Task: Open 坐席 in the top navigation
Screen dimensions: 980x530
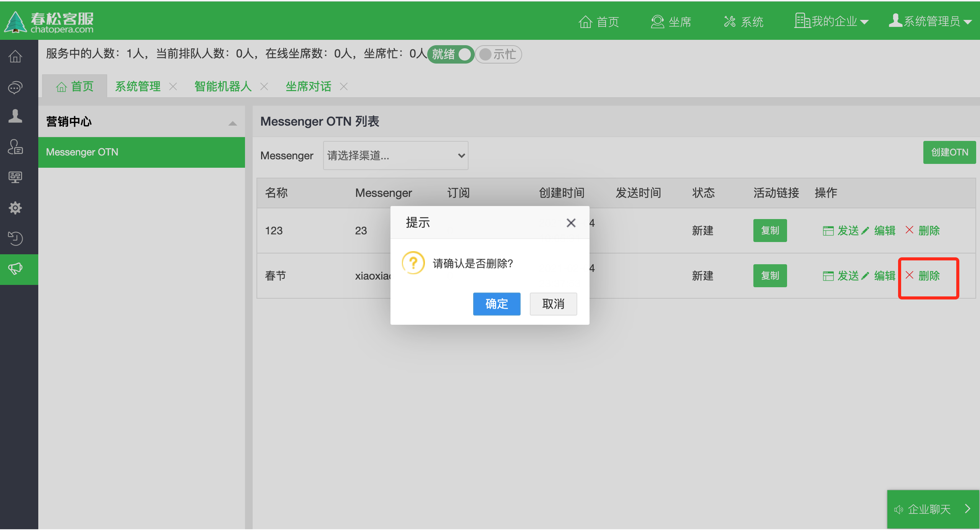Action: click(671, 22)
